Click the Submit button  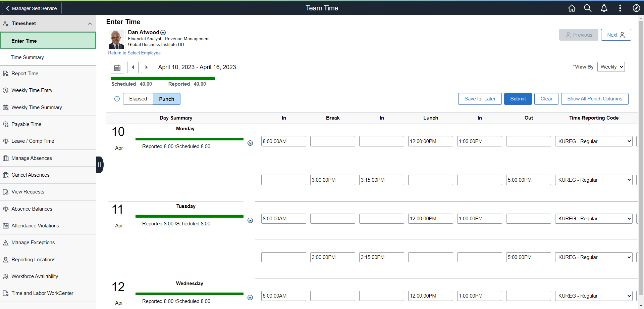(518, 99)
